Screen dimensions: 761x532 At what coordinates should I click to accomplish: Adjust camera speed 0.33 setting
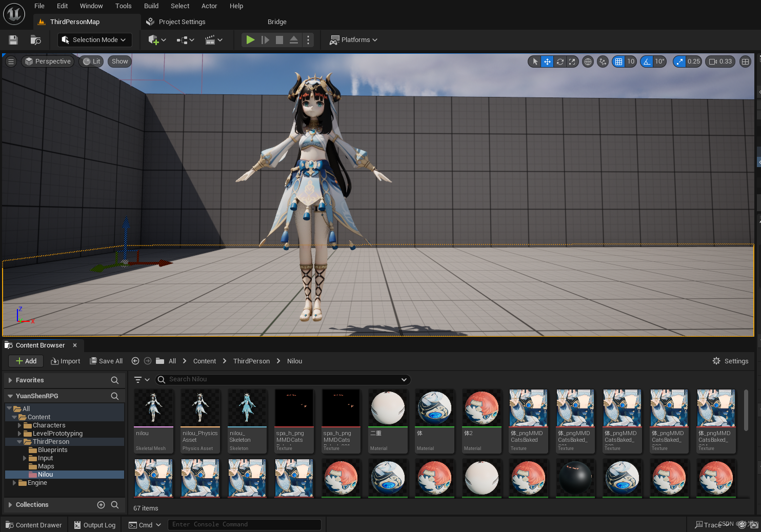click(x=720, y=62)
